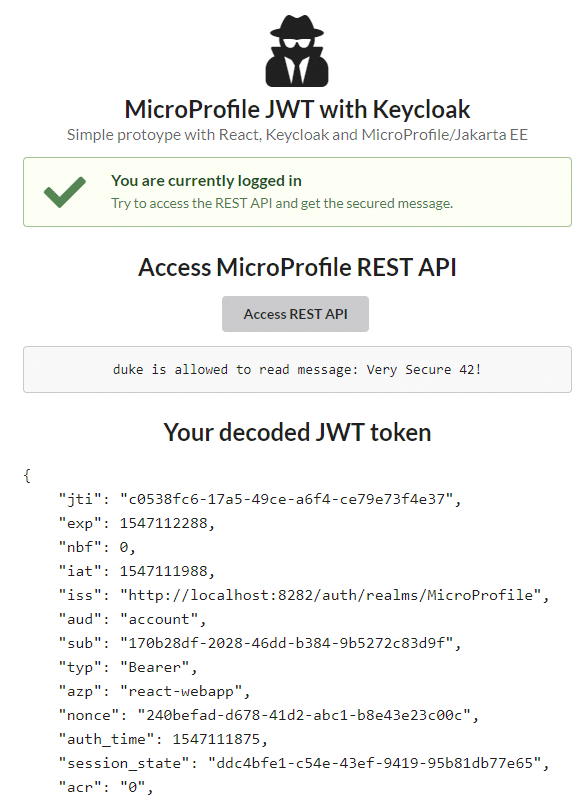Image resolution: width=586 pixels, height=803 pixels.
Task: Click the Access REST API button
Action: 295,314
